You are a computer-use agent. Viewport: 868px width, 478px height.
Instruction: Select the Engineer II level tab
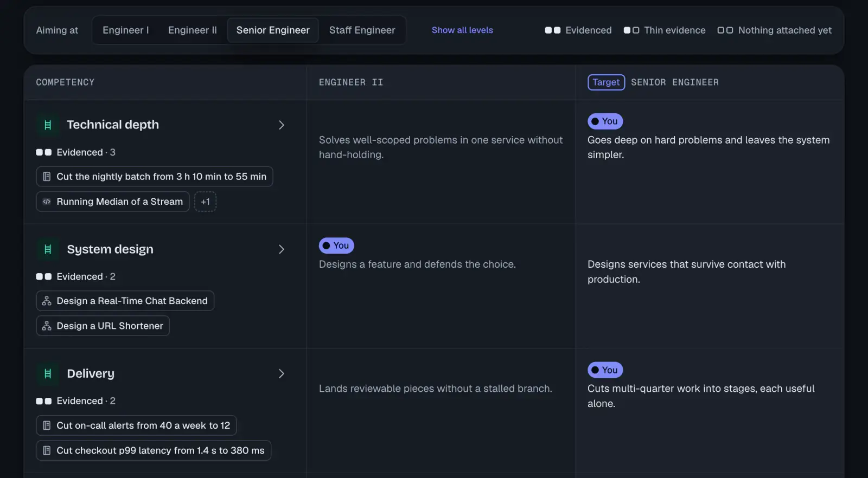[192, 30]
